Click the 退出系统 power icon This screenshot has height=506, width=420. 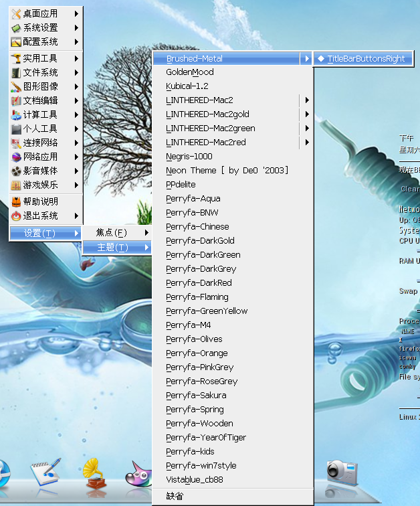point(16,216)
